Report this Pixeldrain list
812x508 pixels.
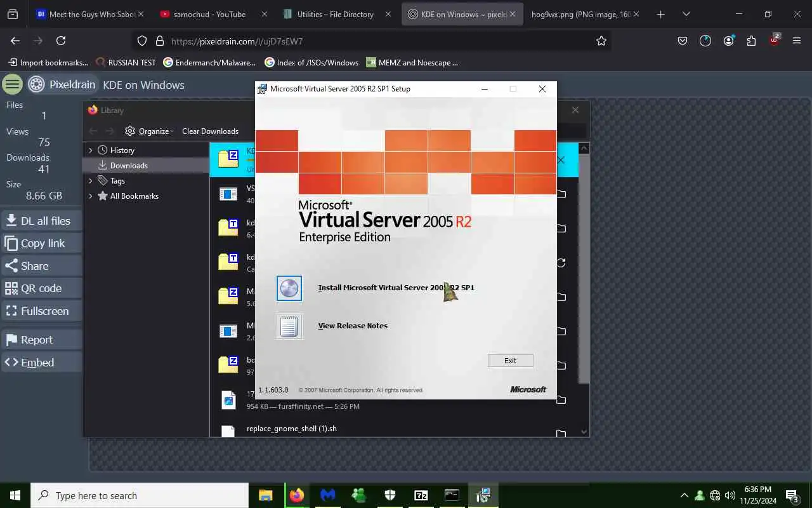41,340
